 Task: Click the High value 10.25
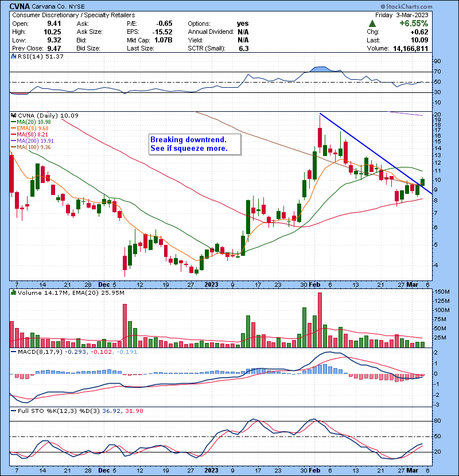(52, 32)
